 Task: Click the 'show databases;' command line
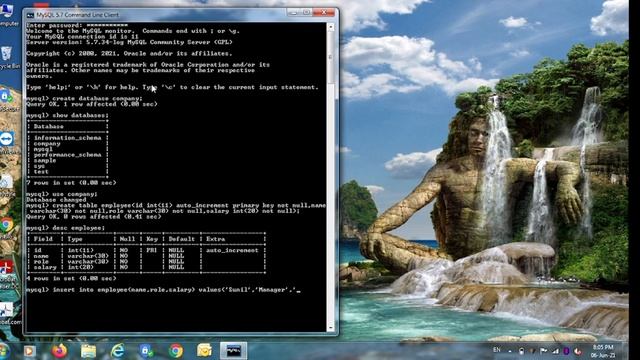point(67,116)
